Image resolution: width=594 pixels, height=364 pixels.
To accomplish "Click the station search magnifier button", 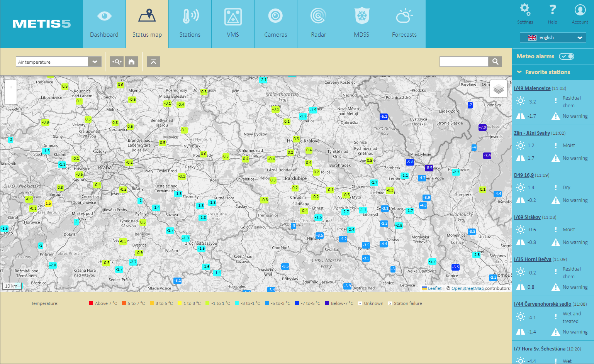I will click(495, 61).
